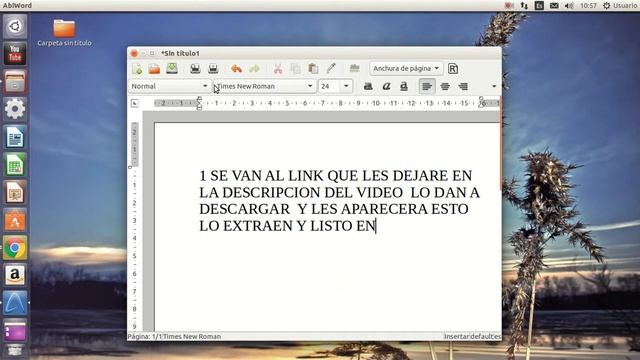The width and height of the screenshot is (640, 360).
Task: Cut the selection with scissors icon
Action: pos(278,69)
